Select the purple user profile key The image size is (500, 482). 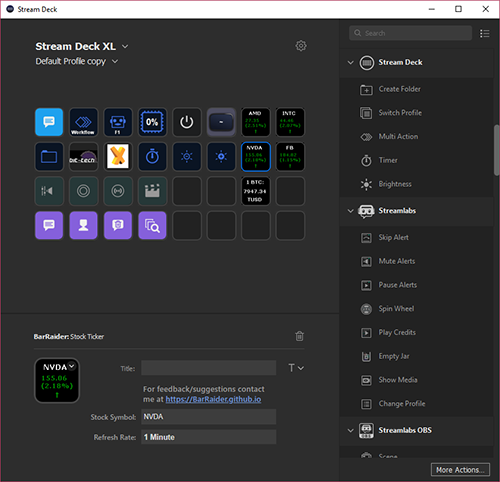tap(83, 225)
